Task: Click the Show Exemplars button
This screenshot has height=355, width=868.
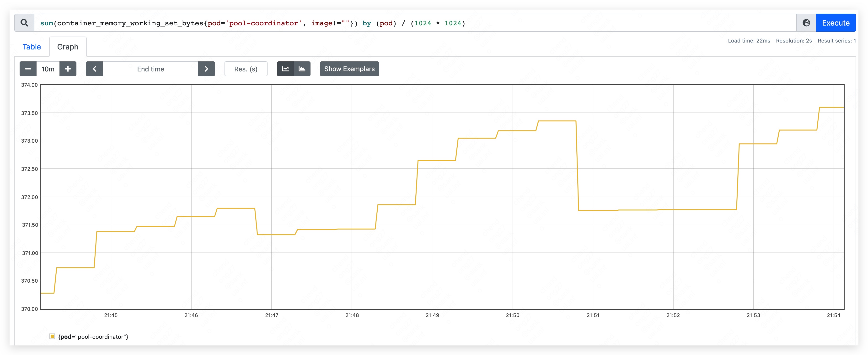Action: (349, 69)
